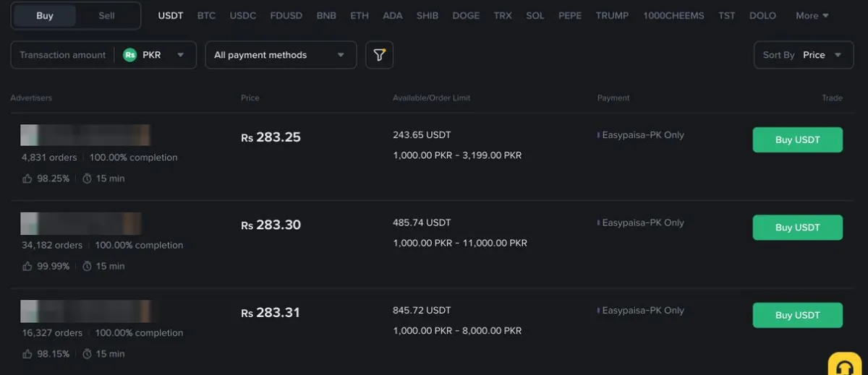This screenshot has height=375, width=868.
Task: Click the 845.72 USDT available amount
Action: [422, 310]
